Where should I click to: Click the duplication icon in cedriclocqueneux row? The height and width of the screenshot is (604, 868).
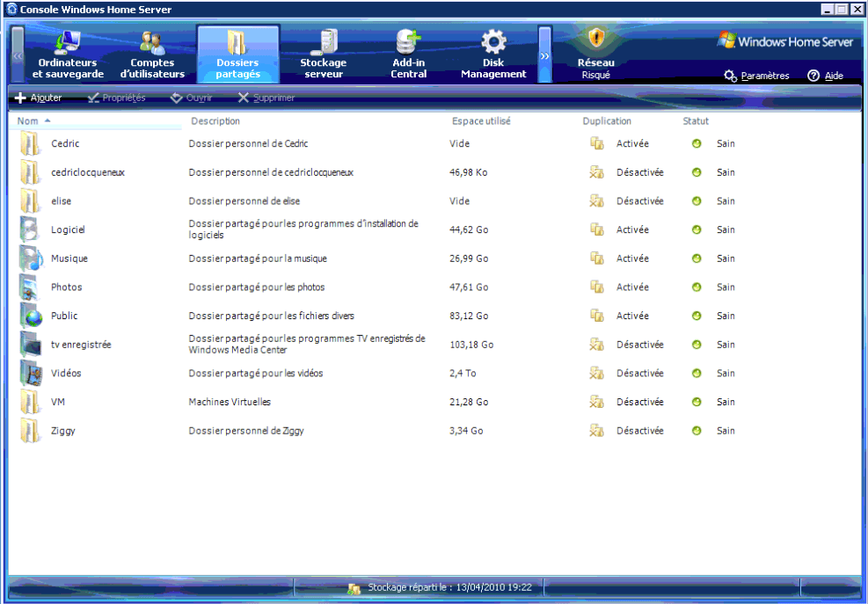596,172
